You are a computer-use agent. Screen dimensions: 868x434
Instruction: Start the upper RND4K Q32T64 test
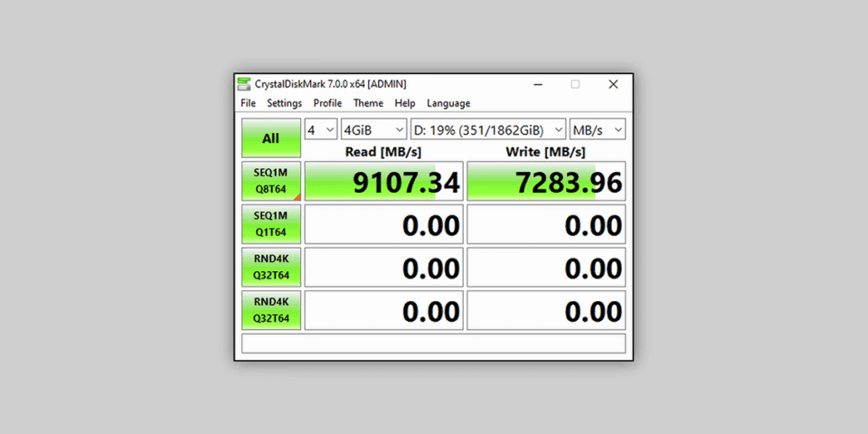[271, 267]
